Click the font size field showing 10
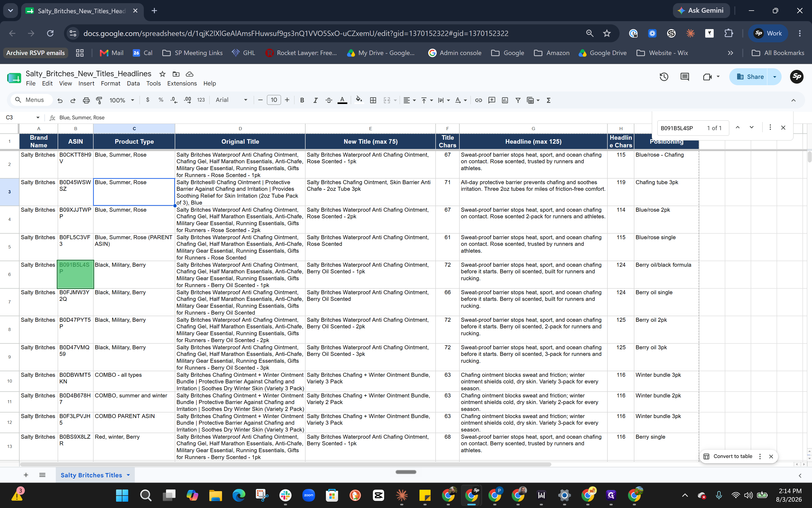 tap(274, 100)
